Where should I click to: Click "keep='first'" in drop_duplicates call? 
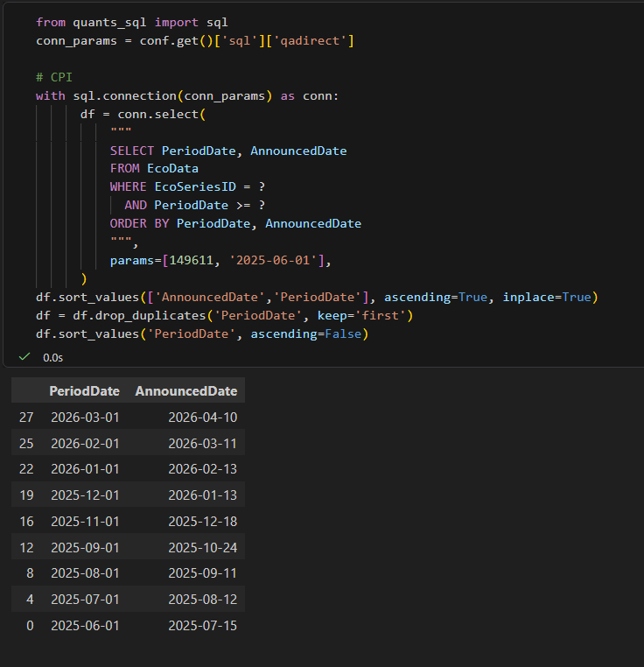[361, 316]
